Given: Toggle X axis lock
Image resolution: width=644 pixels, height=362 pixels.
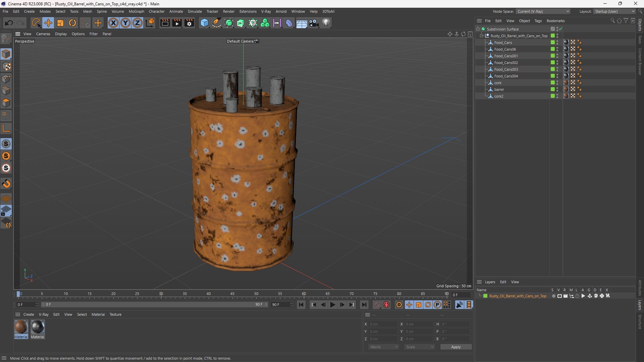Looking at the screenshot, I should click(113, 23).
